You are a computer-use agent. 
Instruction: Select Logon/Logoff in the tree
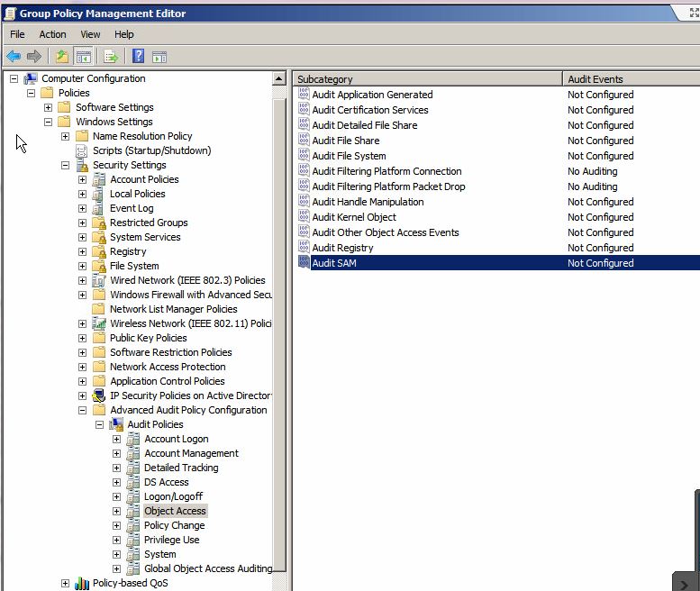click(x=173, y=496)
